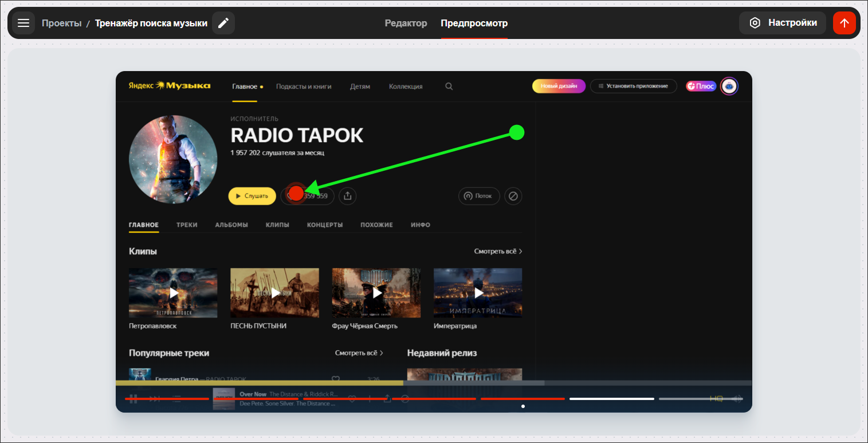Open the profile avatar menu
Viewport: 868px width, 443px height.
point(729,86)
